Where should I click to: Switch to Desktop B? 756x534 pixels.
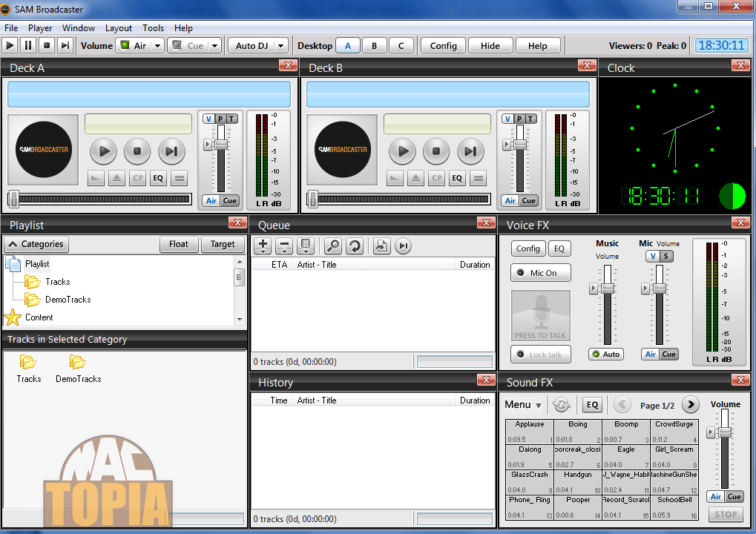tap(374, 46)
